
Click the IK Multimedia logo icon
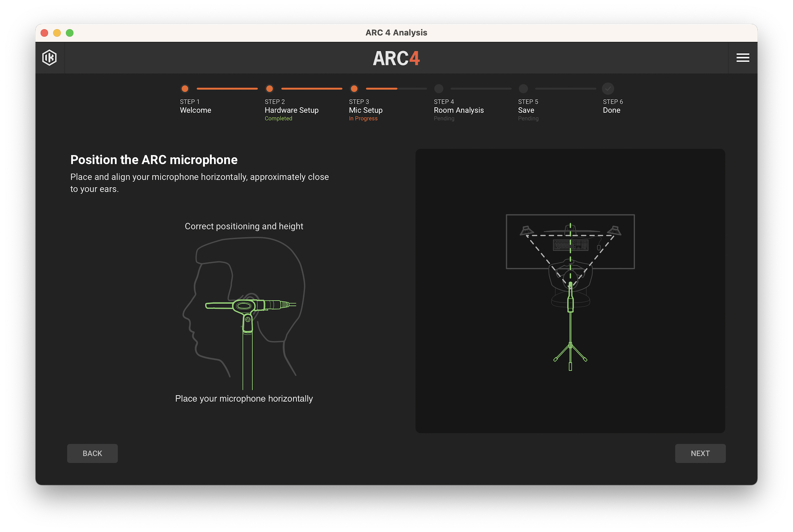pyautogui.click(x=50, y=58)
